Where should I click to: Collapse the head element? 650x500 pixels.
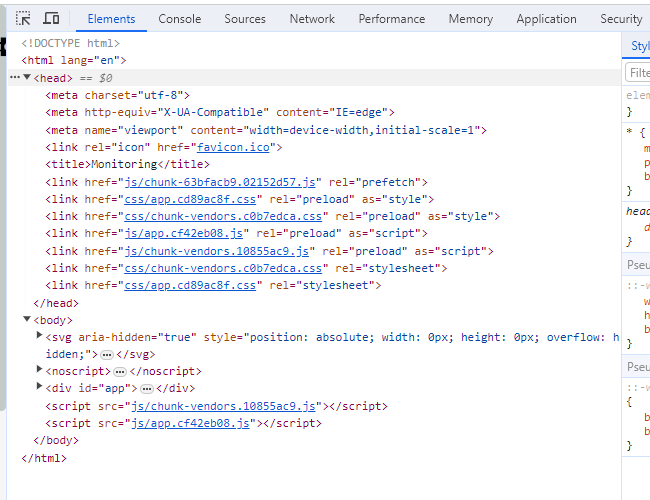[27, 77]
